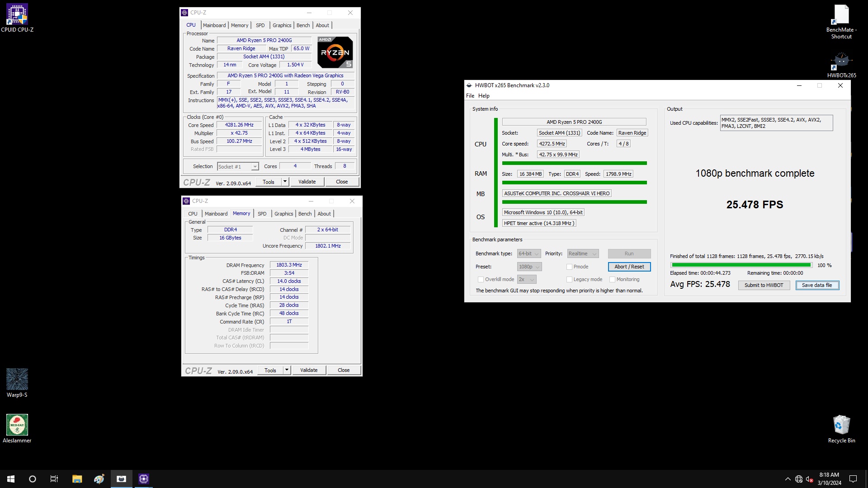Click the 100% benchmark progress bar
This screenshot has width=868, height=488.
(741, 265)
